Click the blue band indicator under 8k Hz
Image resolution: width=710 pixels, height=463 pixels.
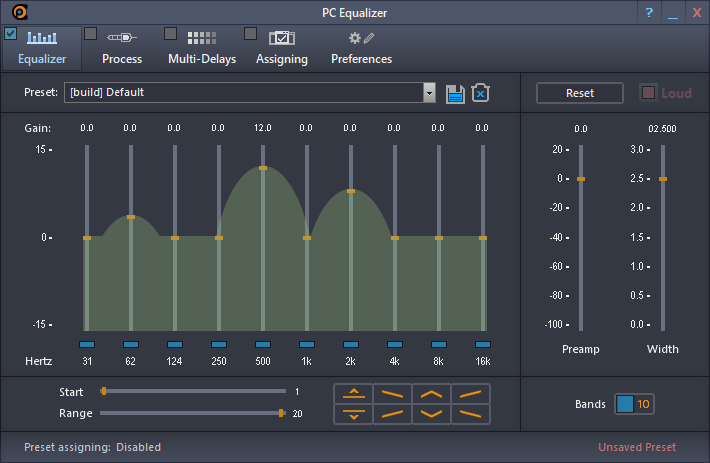439,344
